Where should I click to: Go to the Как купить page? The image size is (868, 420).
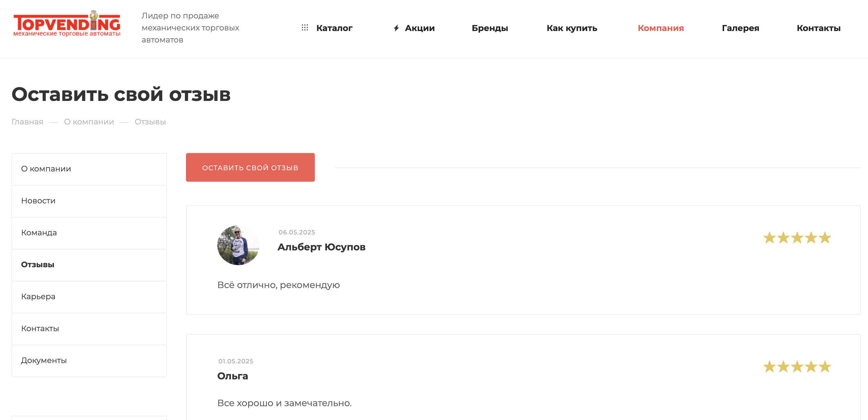click(572, 28)
